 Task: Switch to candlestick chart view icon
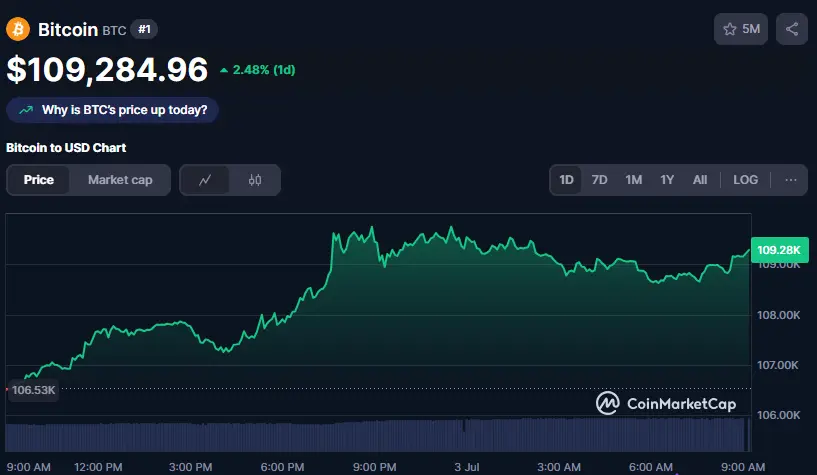point(255,180)
